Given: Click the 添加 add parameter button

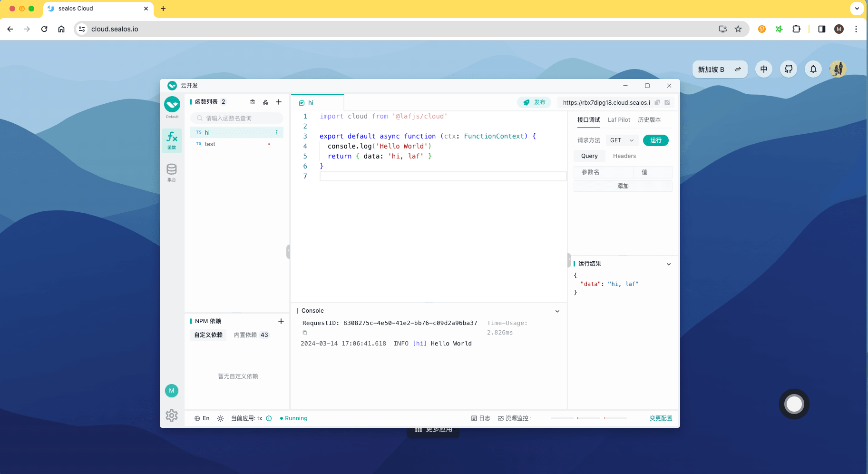Looking at the screenshot, I should coord(623,186).
